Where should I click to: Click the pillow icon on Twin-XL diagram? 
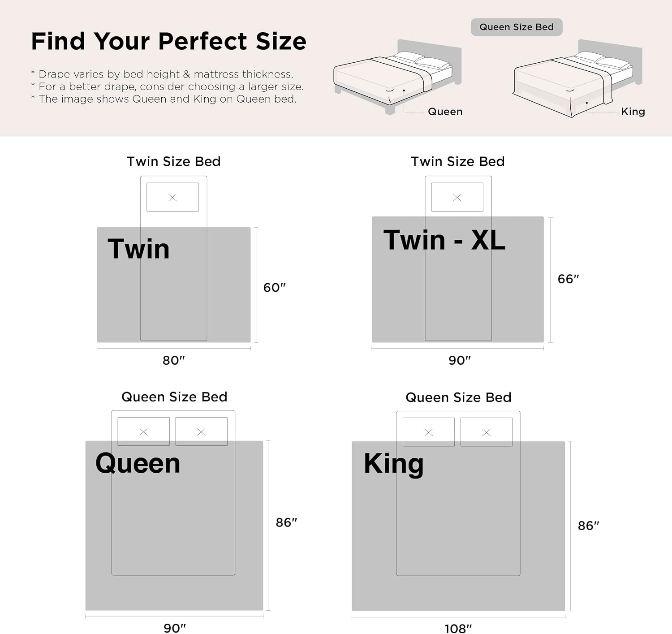coord(457,197)
